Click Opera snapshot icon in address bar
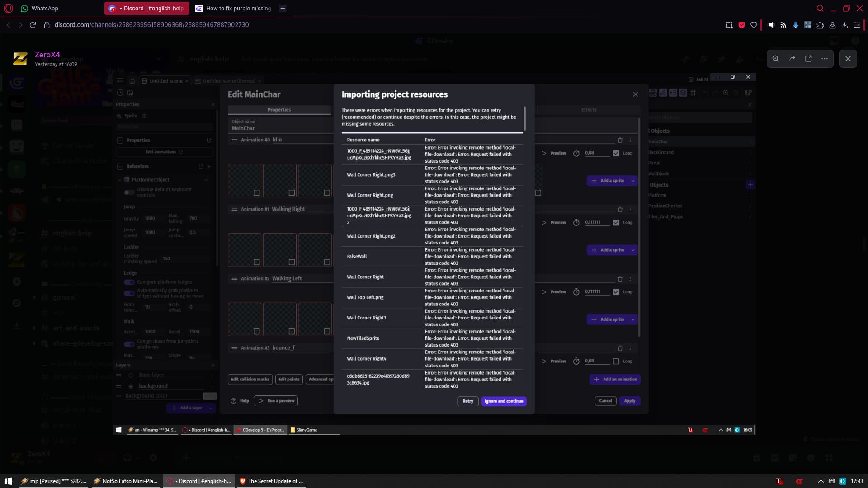Screen dimensions: 868x488 click(729, 25)
